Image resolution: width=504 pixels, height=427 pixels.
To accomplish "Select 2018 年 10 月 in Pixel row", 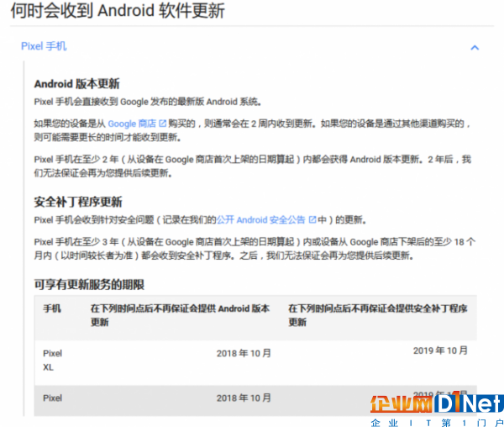I will click(x=244, y=398).
